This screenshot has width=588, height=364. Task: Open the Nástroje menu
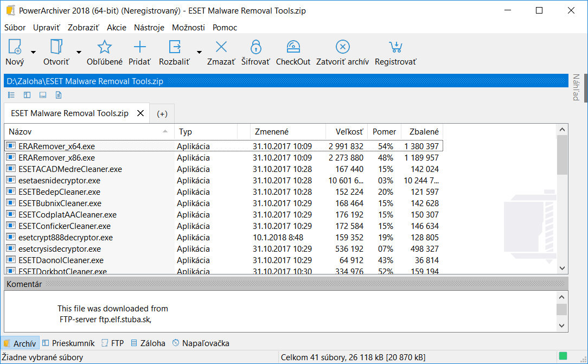coord(149,28)
